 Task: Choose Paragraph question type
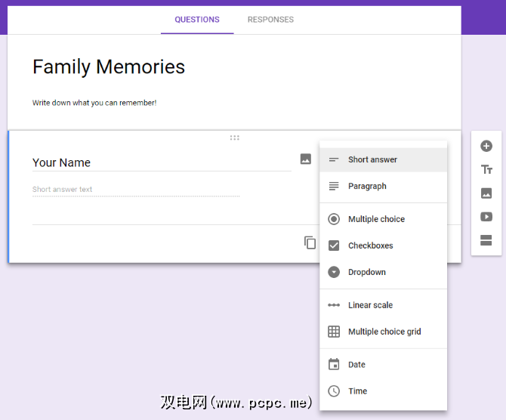click(x=383, y=186)
